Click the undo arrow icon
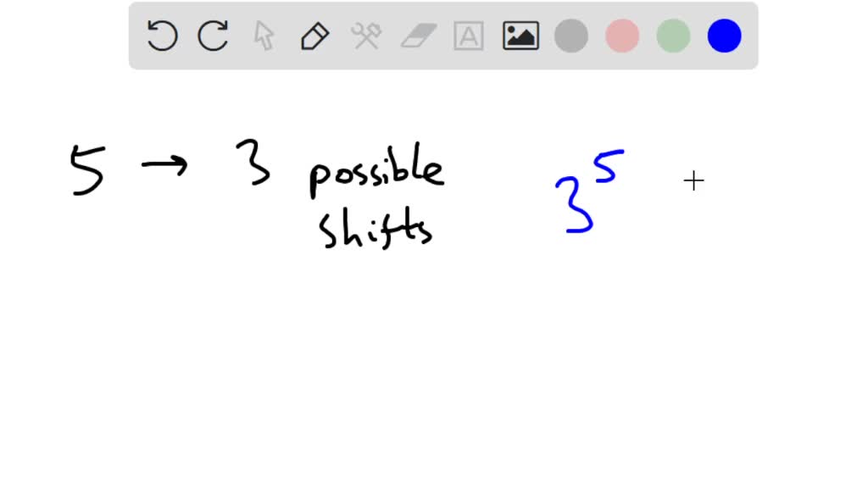 (162, 36)
